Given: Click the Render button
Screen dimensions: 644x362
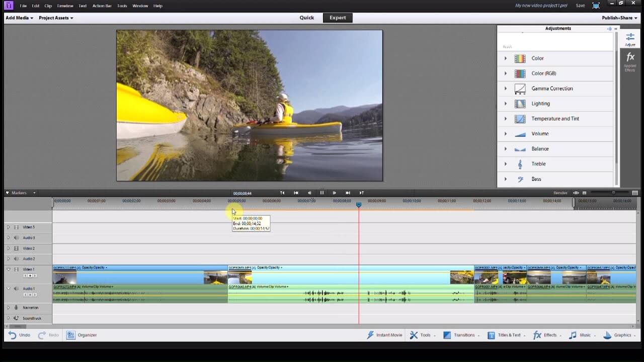Looking at the screenshot, I should point(560,193).
